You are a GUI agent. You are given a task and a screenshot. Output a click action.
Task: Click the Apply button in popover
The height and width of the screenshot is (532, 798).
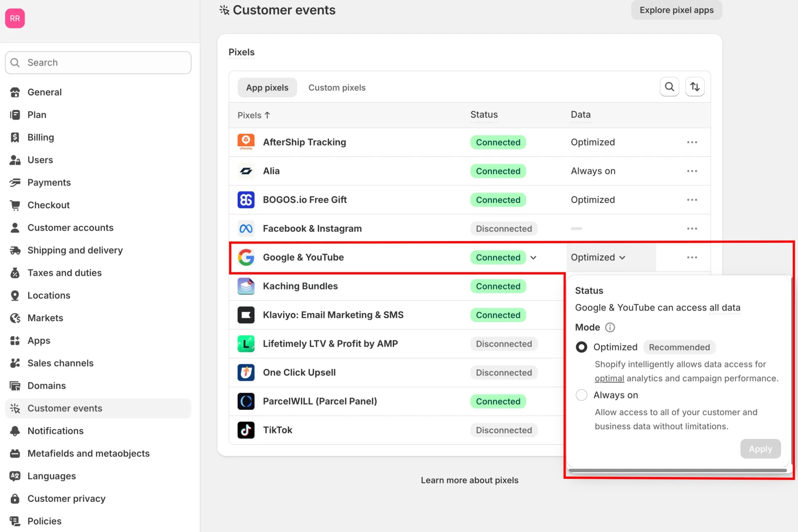pyautogui.click(x=760, y=449)
